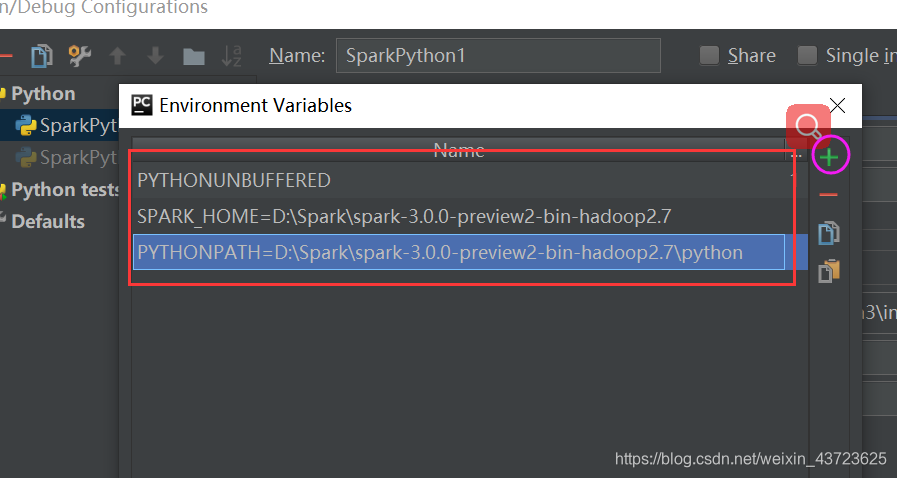Create new folder icon in toolbar
This screenshot has width=897, height=478.
(194, 57)
